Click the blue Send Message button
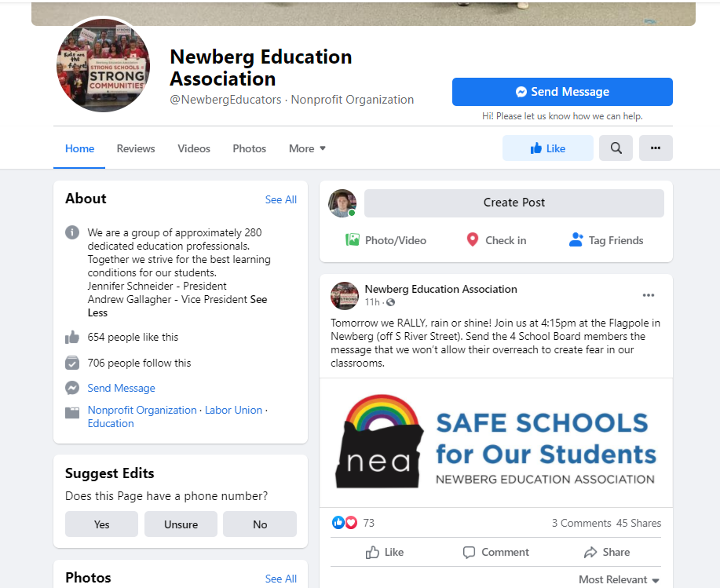Image resolution: width=720 pixels, height=588 pixels. click(562, 92)
